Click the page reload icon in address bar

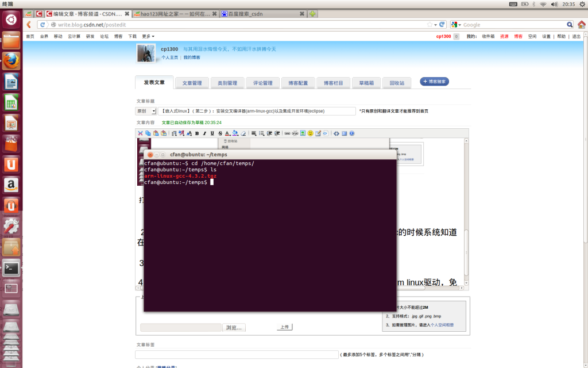(442, 24)
